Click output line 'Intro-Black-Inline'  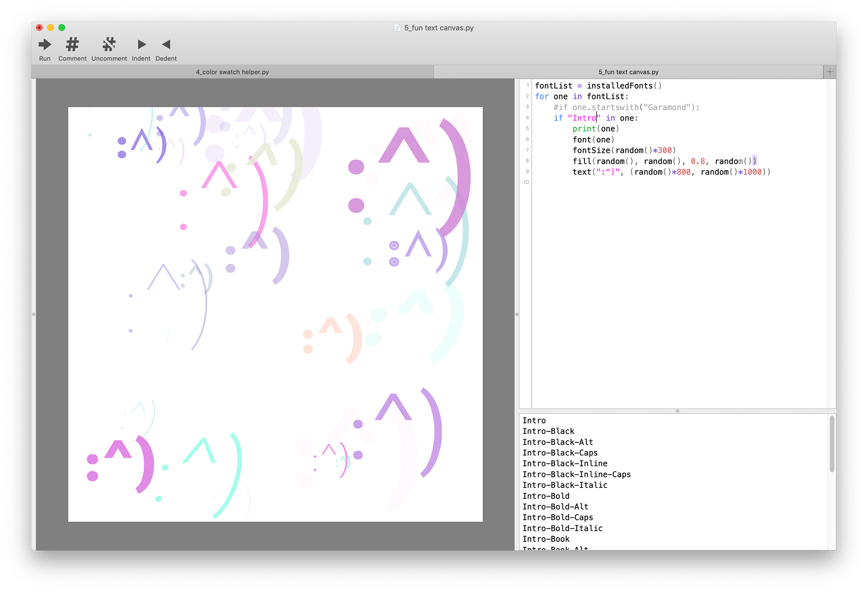click(x=565, y=464)
